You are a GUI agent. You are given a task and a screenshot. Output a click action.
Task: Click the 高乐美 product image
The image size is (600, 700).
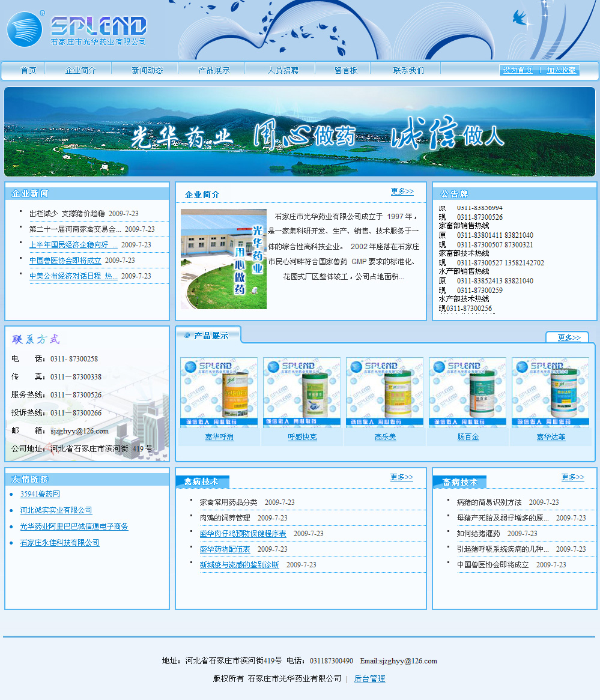[x=384, y=391]
